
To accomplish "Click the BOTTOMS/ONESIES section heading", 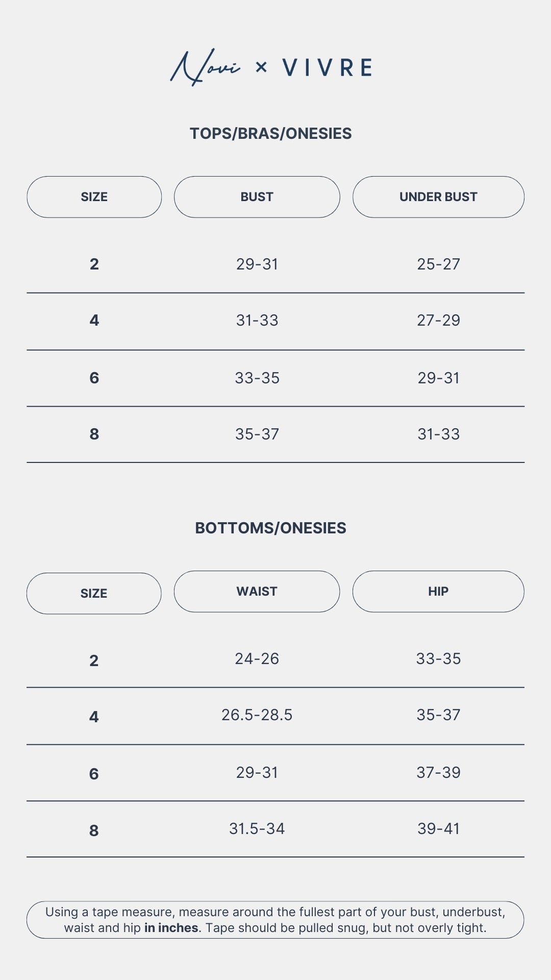I will coord(270,528).
